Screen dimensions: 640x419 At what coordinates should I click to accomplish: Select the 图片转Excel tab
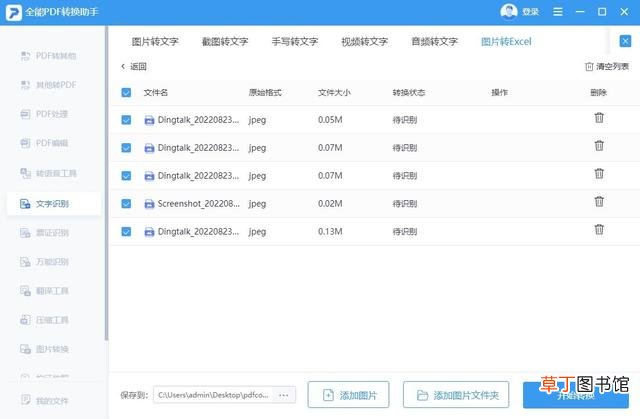pyautogui.click(x=506, y=42)
